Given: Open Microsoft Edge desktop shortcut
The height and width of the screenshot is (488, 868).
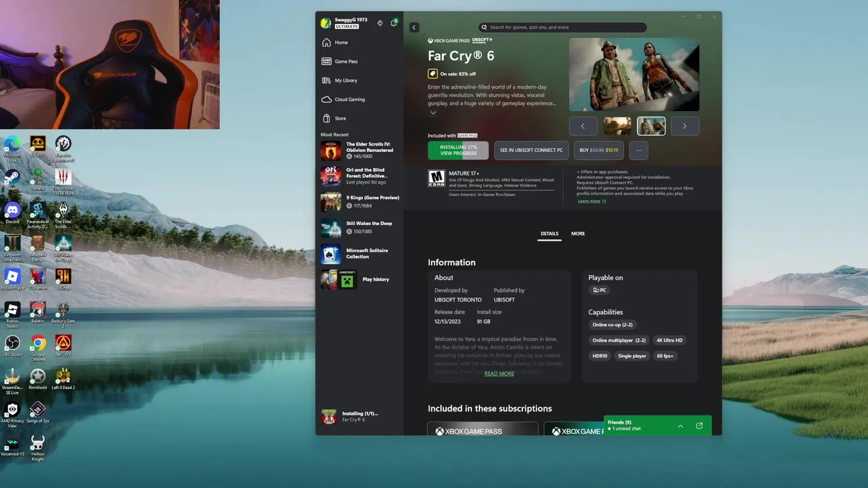Looking at the screenshot, I should tap(12, 148).
